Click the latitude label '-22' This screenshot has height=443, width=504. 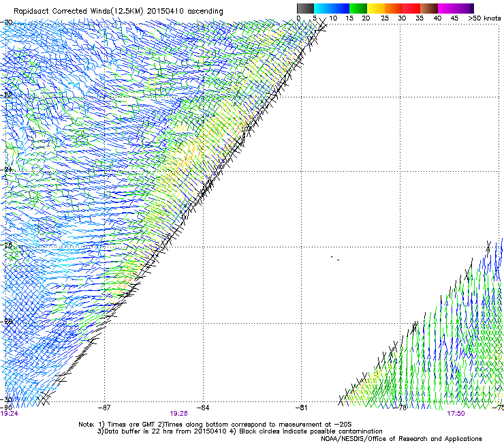[7, 95]
